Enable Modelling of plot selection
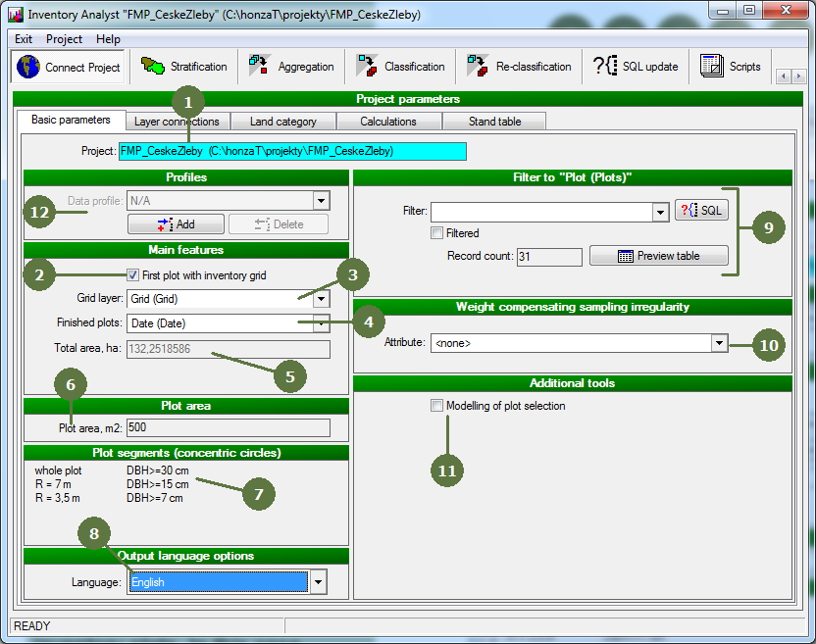Screen dimensions: 816x644 pos(436,406)
